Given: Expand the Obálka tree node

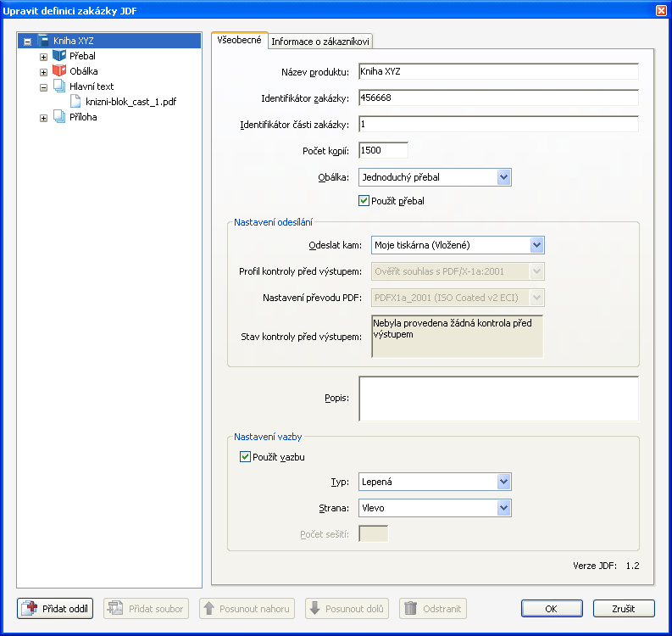Looking at the screenshot, I should tap(43, 72).
